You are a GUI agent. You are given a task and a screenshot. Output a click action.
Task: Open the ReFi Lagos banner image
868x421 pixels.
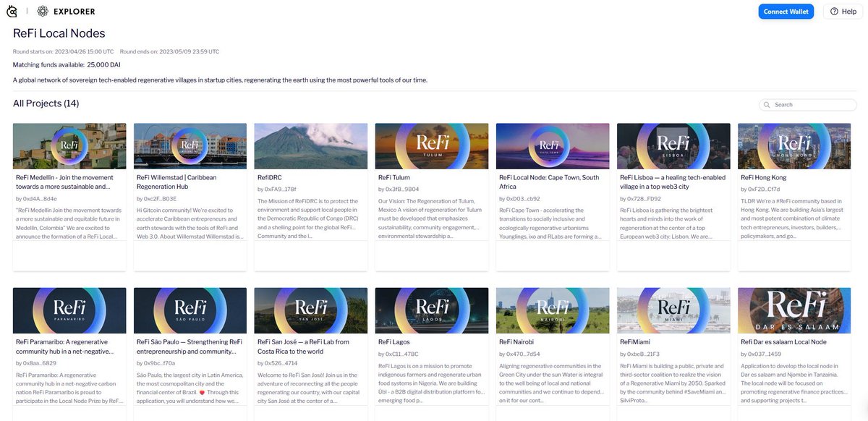point(432,311)
